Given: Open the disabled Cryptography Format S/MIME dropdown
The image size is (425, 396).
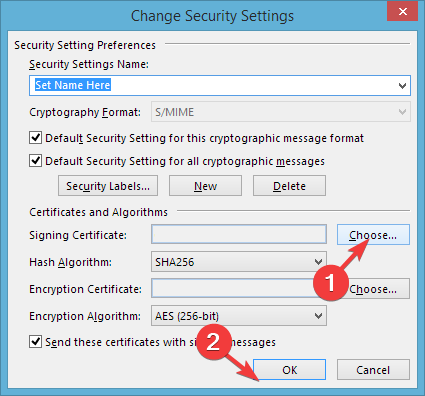Looking at the screenshot, I should (x=281, y=112).
